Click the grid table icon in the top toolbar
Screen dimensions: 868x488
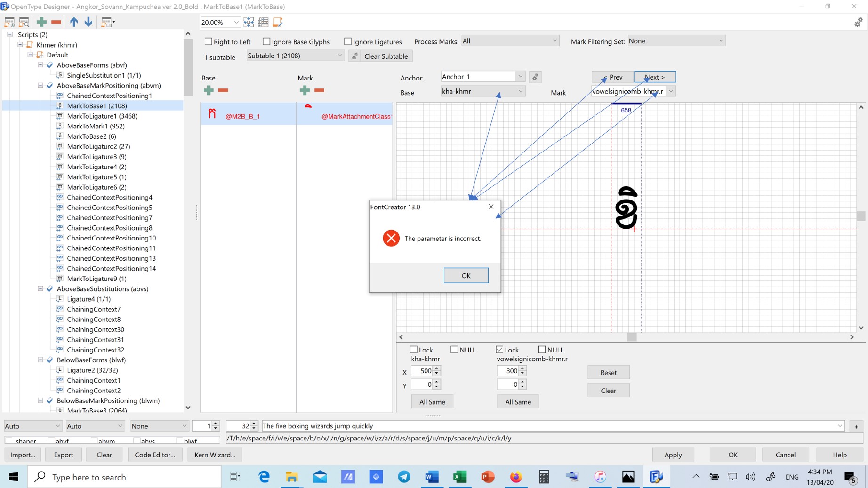263,22
